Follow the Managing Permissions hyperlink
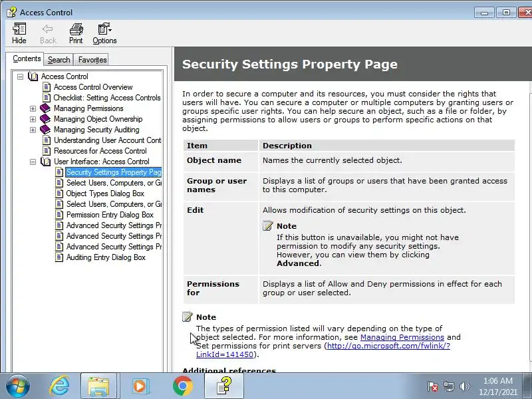Viewport: 532px width, 399px height. [402, 337]
